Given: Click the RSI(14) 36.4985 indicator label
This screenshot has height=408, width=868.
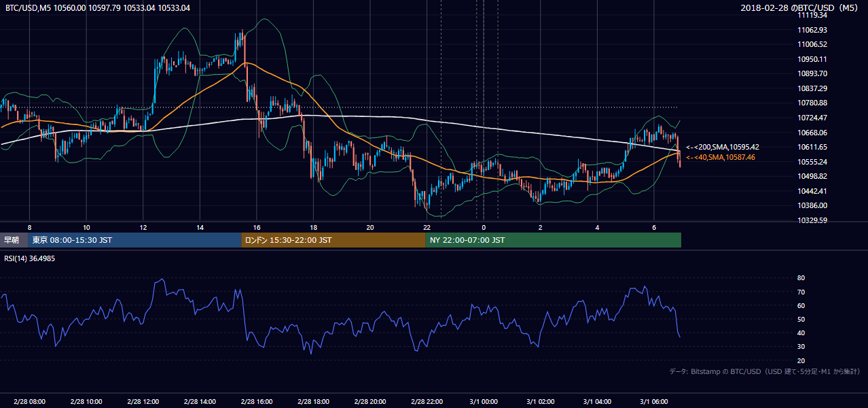Looking at the screenshot, I should point(30,258).
